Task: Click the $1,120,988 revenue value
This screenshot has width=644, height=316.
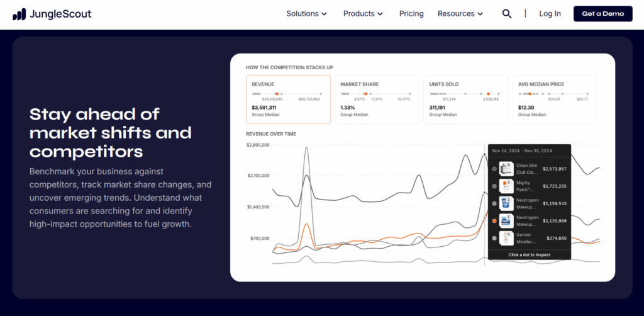Action: coord(555,221)
